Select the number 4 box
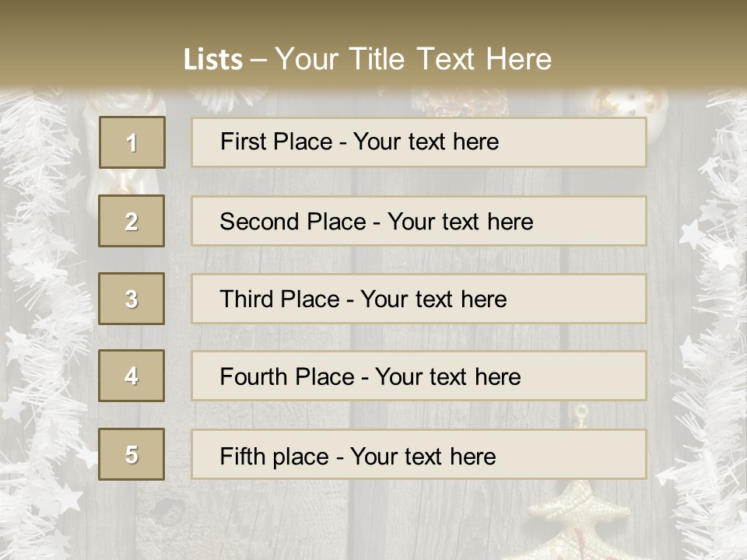The width and height of the screenshot is (747, 560). [x=132, y=376]
